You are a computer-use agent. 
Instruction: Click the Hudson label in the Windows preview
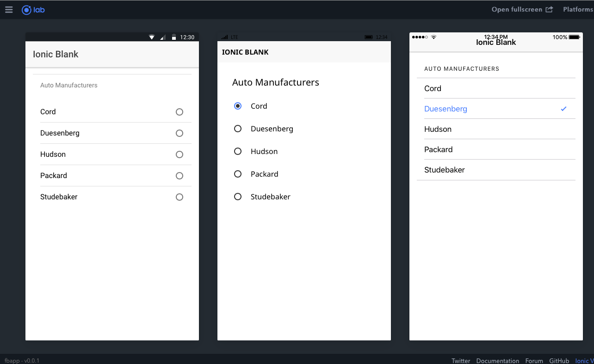pos(264,151)
